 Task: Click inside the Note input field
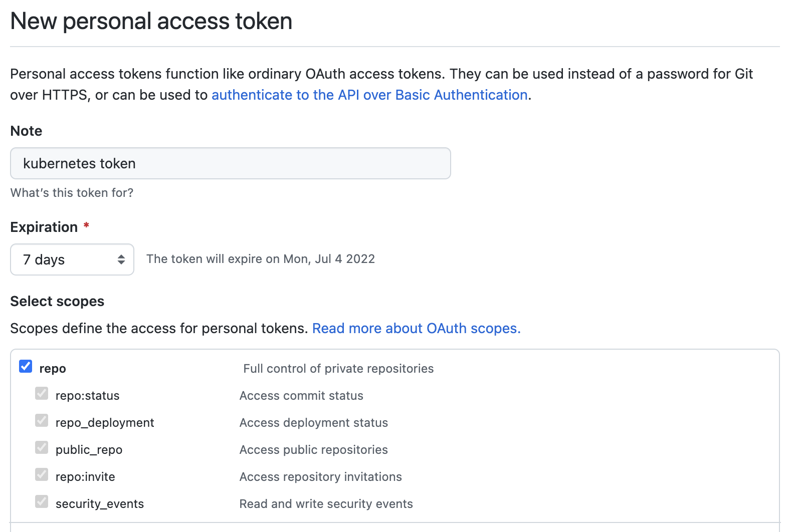(230, 163)
